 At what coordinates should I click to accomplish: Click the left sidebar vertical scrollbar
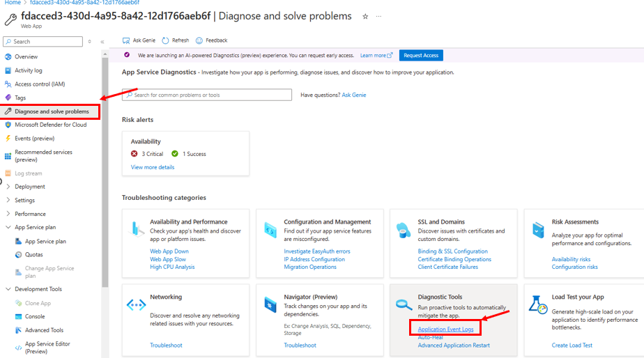point(105,174)
